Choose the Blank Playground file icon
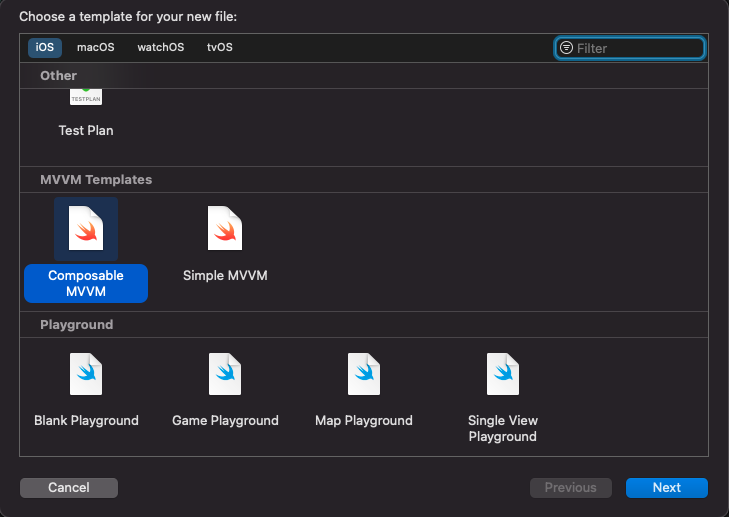Image resolution: width=729 pixels, height=517 pixels. click(x=86, y=374)
